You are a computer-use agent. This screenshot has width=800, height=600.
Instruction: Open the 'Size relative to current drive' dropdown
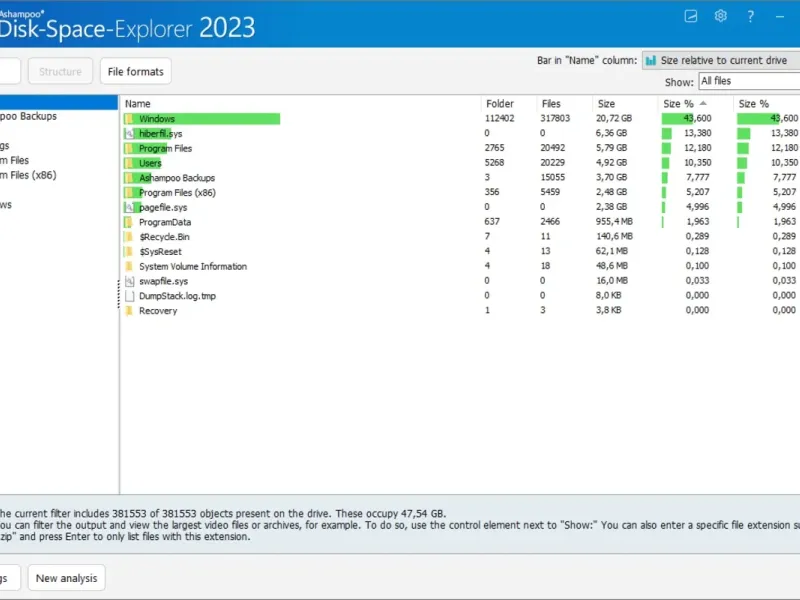point(721,61)
